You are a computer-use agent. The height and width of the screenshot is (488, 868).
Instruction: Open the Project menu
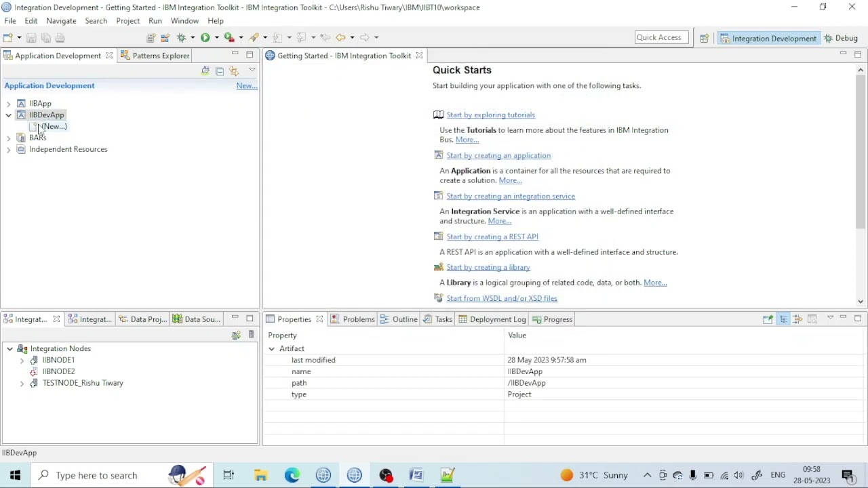point(127,21)
